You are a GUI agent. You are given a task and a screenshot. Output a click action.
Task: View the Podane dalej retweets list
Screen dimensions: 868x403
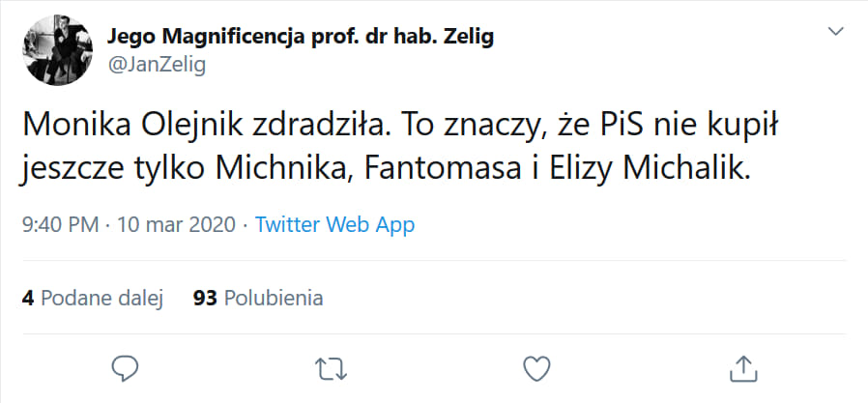click(x=101, y=298)
